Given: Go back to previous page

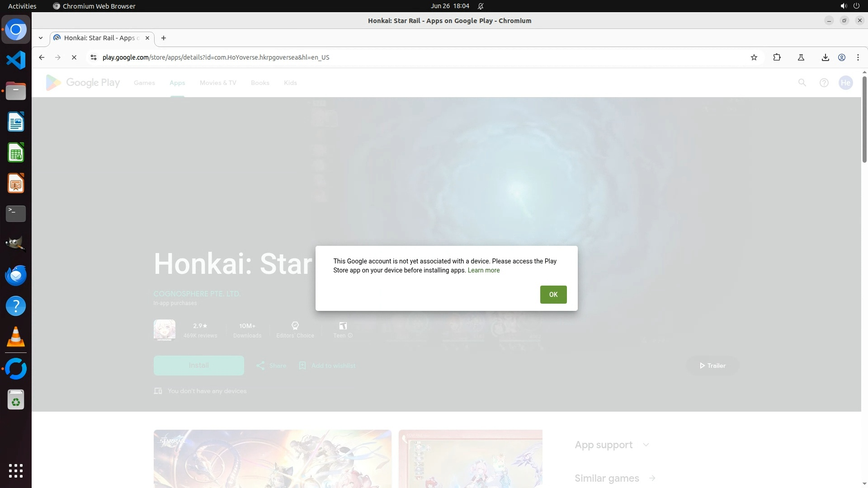Looking at the screenshot, I should (x=42, y=57).
